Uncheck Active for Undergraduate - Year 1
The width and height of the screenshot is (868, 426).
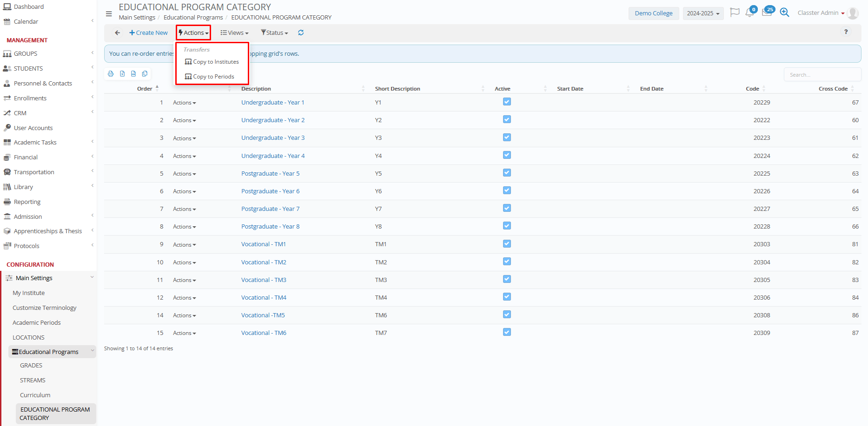(x=507, y=102)
